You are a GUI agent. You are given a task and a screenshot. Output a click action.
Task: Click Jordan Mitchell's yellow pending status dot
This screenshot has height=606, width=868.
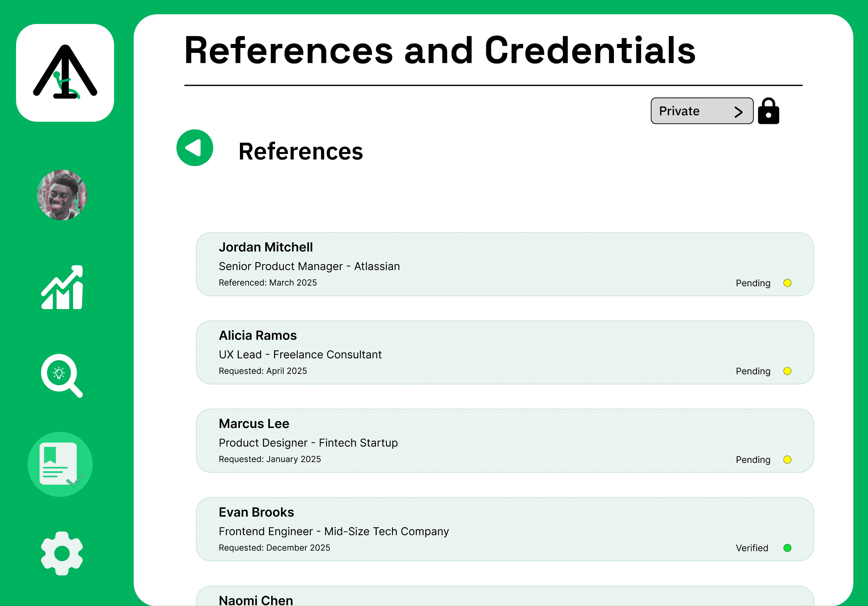click(x=787, y=283)
